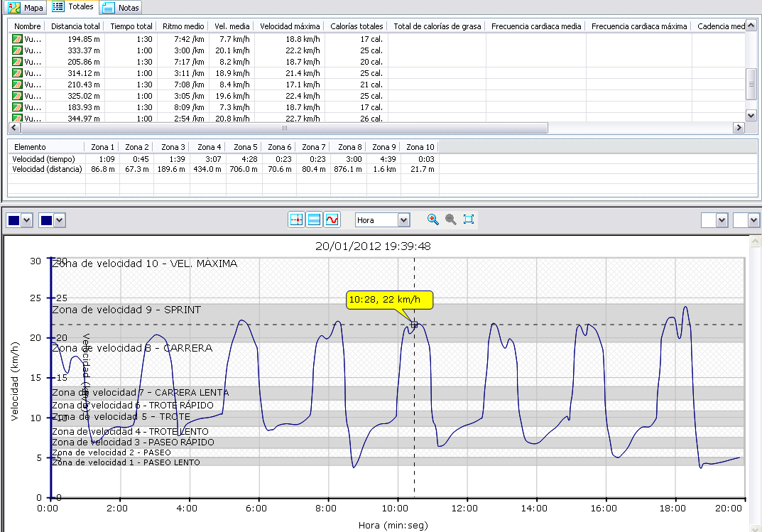
Task: Toggle the red curve smoothing button
Action: (x=332, y=220)
